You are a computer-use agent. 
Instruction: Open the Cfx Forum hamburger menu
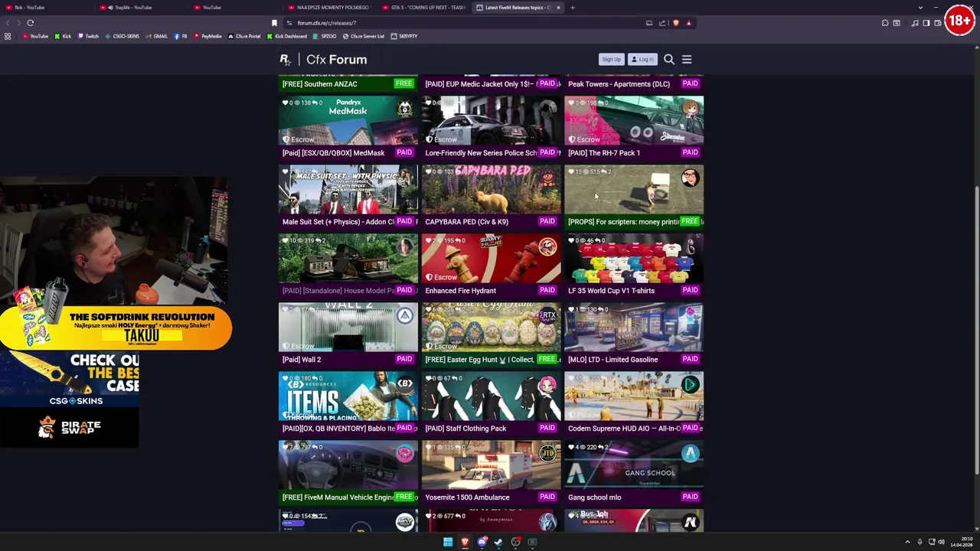pyautogui.click(x=687, y=59)
